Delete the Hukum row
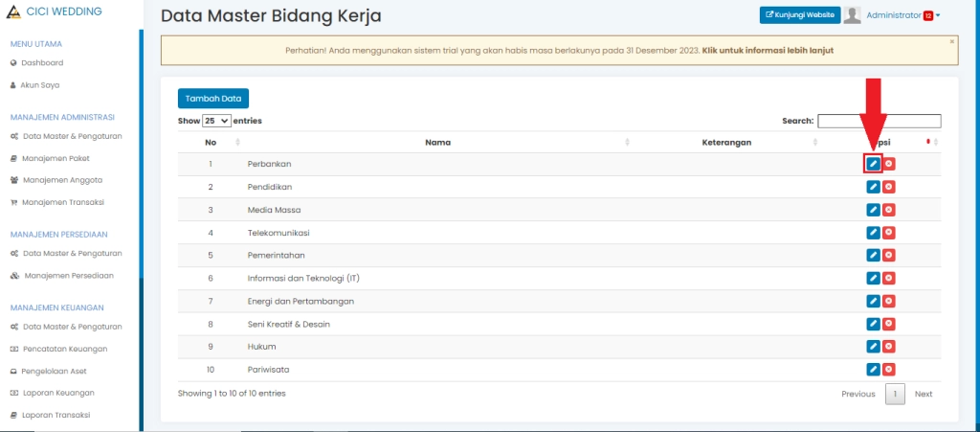The image size is (980, 432). pos(889,347)
